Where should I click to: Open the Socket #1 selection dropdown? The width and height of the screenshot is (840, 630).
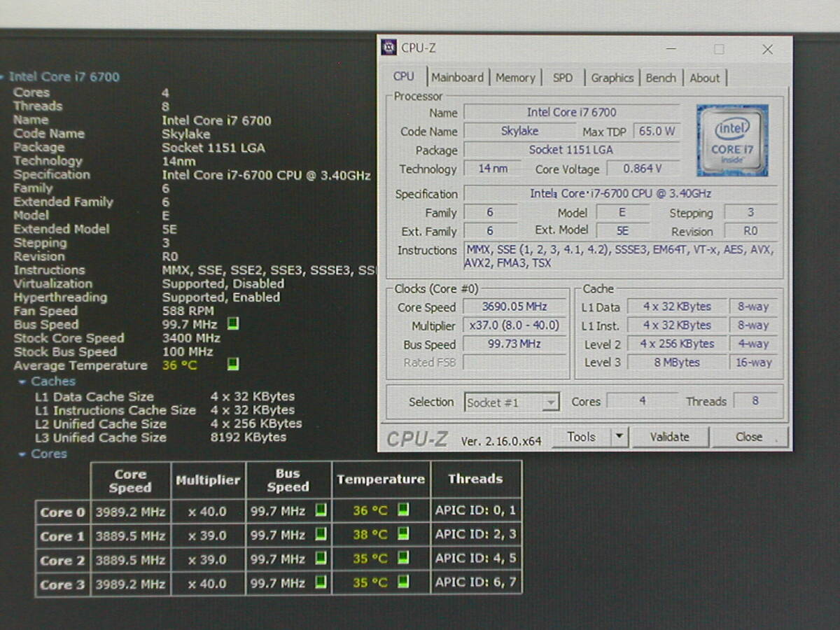pos(550,402)
